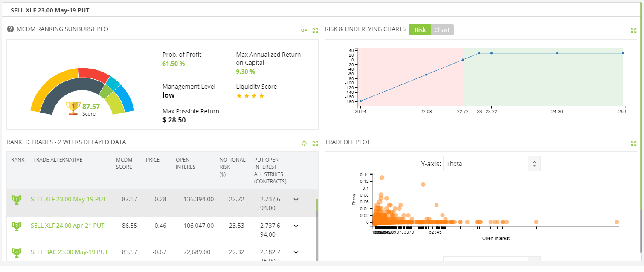
Task: Open the SELL BAC 23.00 May-19 PUT trade link
Action: tap(69, 252)
